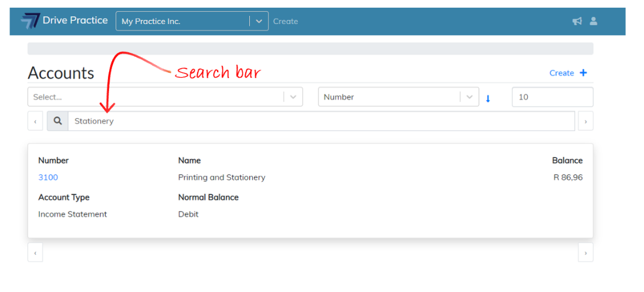Click the blue plus icon beside Accounts Create
This screenshot has width=644, height=292.
click(583, 73)
